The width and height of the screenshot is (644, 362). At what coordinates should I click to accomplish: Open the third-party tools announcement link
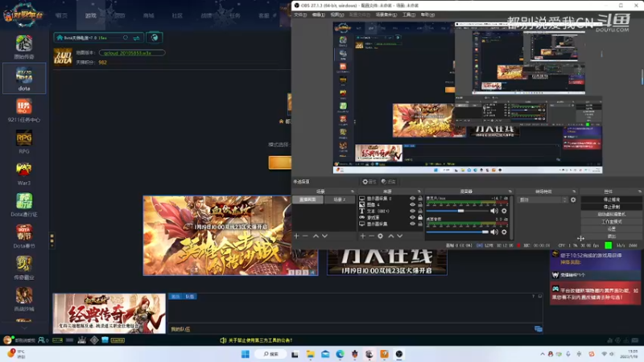click(260, 340)
